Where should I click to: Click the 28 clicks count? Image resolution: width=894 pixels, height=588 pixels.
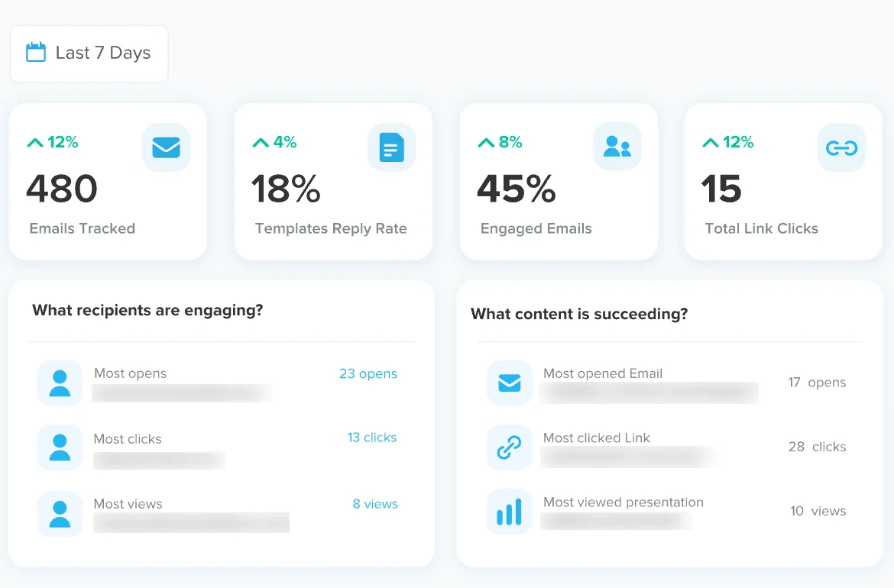tap(817, 447)
